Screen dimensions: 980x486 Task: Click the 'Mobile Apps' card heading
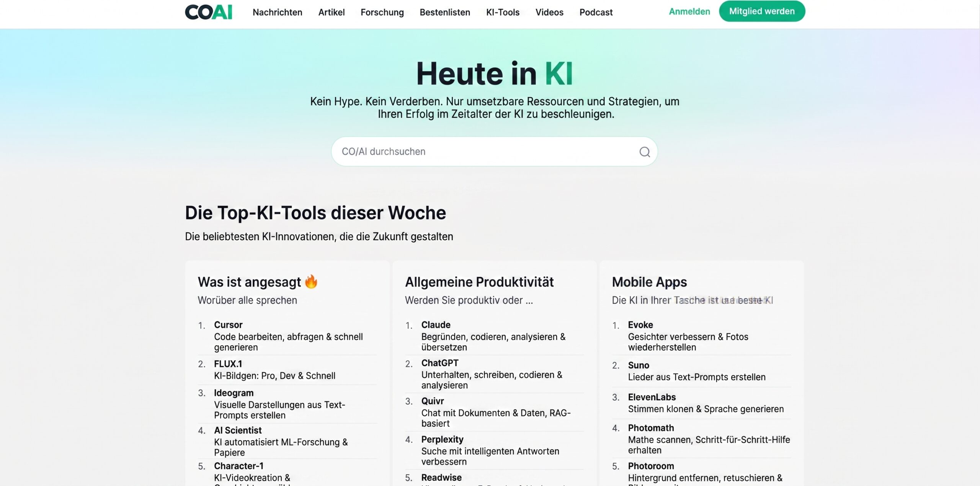(649, 282)
